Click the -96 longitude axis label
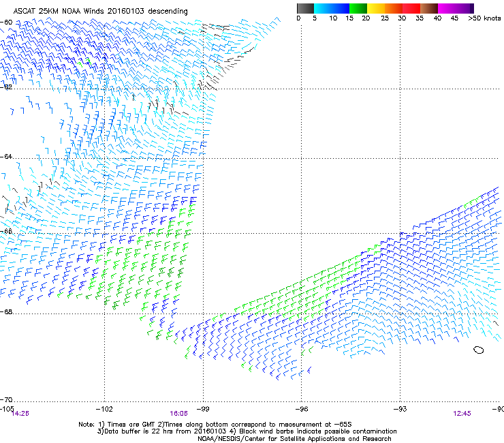Image resolution: width=504 pixels, height=443 pixels. 302,409
